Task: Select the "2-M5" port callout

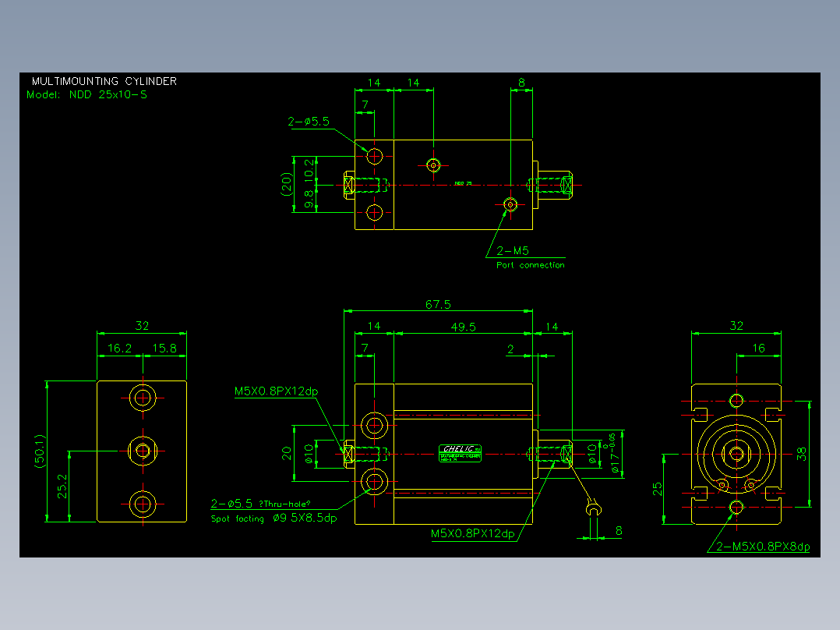Action: [x=513, y=250]
